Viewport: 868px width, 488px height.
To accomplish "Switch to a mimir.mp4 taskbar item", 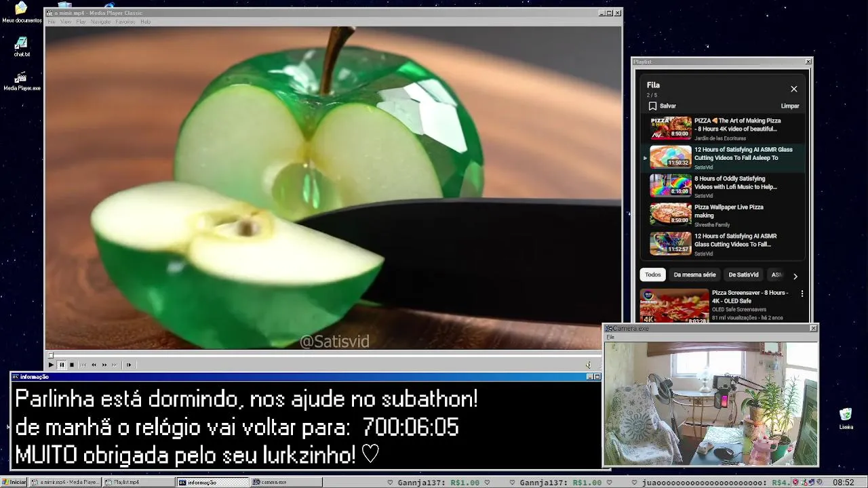I will (x=65, y=482).
